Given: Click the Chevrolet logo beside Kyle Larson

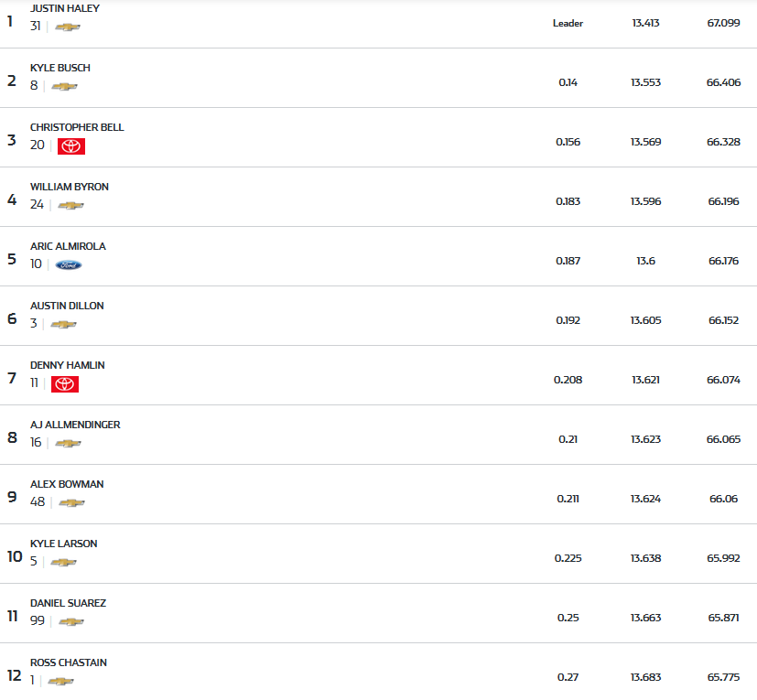Looking at the screenshot, I should click(63, 563).
